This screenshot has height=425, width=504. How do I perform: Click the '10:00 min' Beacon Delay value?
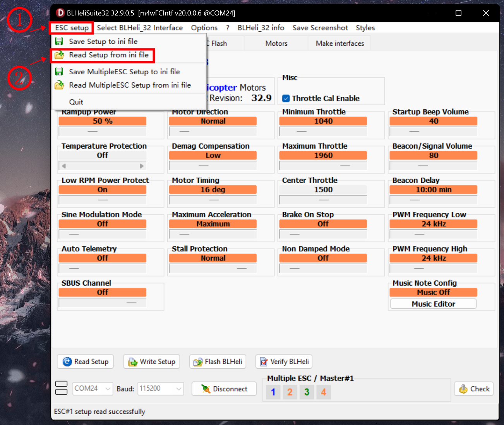[x=434, y=190]
